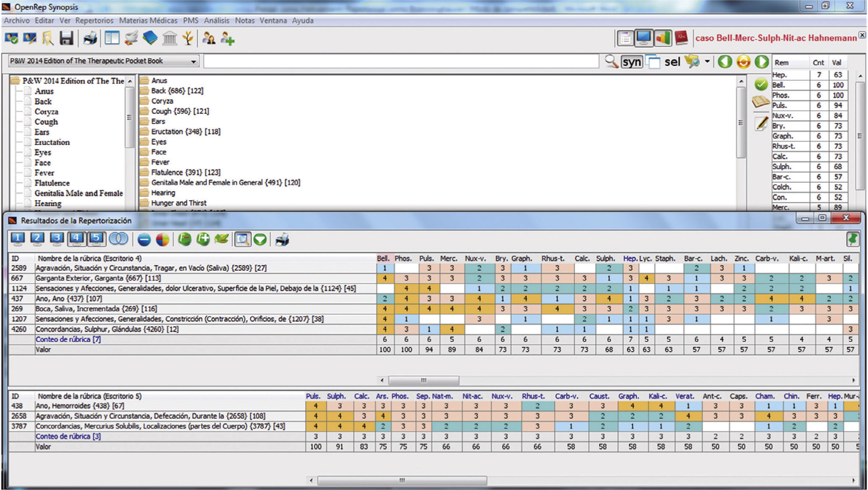868x490 pixels.
Task: Open the repertory selection dropdown
Action: [x=193, y=61]
